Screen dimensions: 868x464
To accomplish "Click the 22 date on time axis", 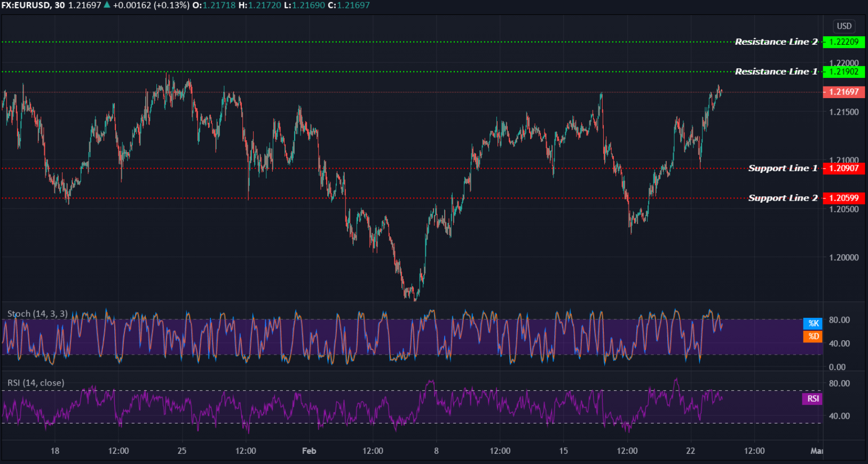I will [691, 451].
